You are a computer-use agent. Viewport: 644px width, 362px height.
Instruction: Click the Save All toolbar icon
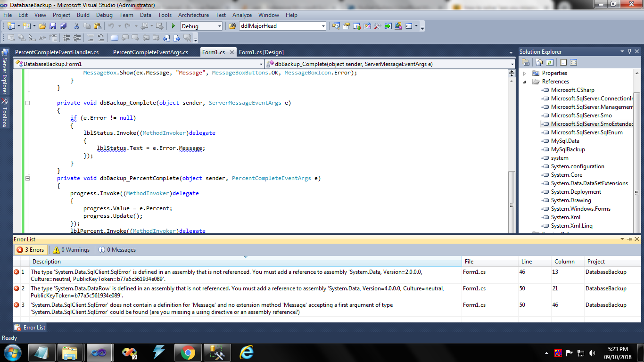point(63,26)
